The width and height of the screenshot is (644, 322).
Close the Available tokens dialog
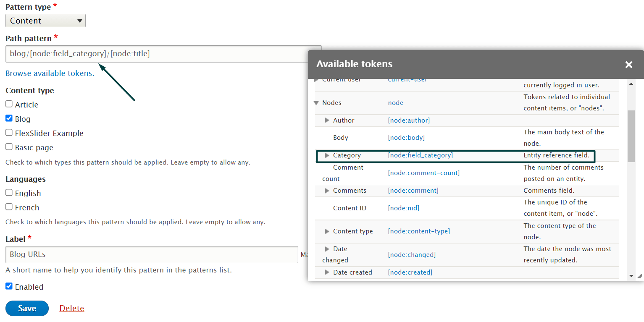click(628, 65)
